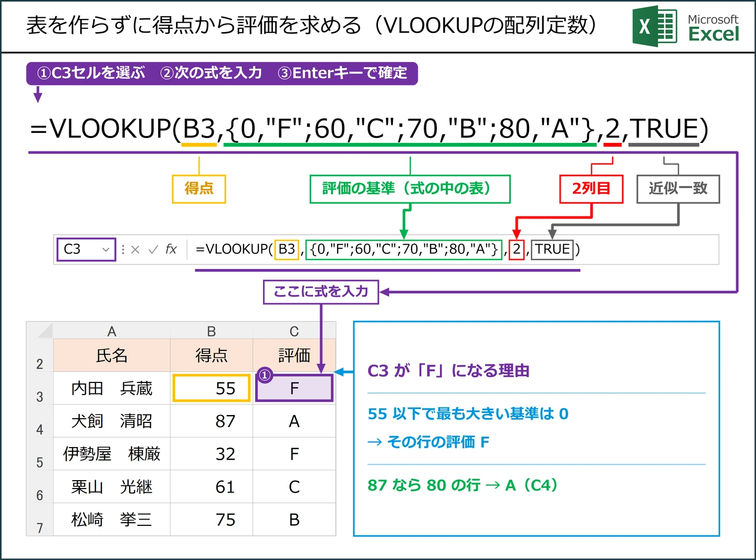
Task: Select cell with name 栗山 光継
Action: point(112,487)
